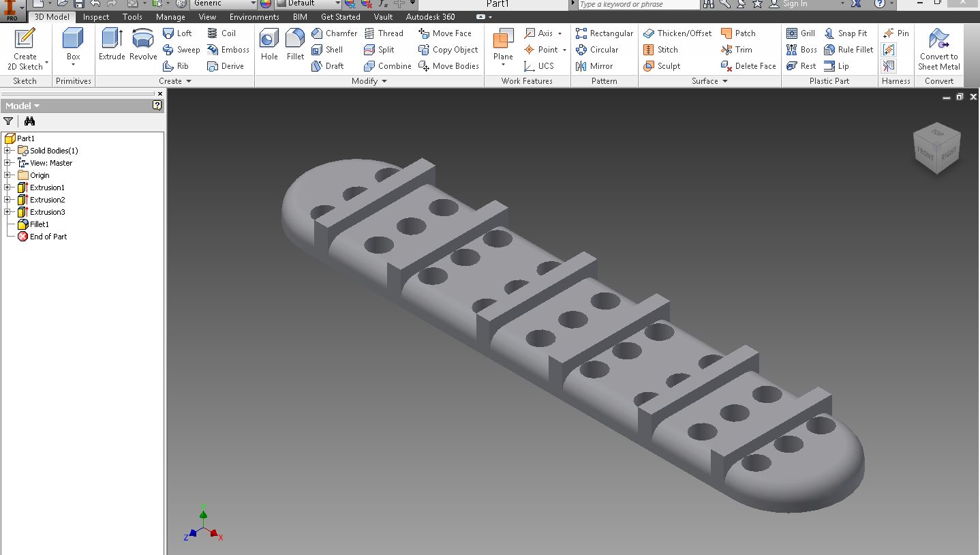Select the Hole tool
This screenshot has width=980, height=555.
point(269,45)
